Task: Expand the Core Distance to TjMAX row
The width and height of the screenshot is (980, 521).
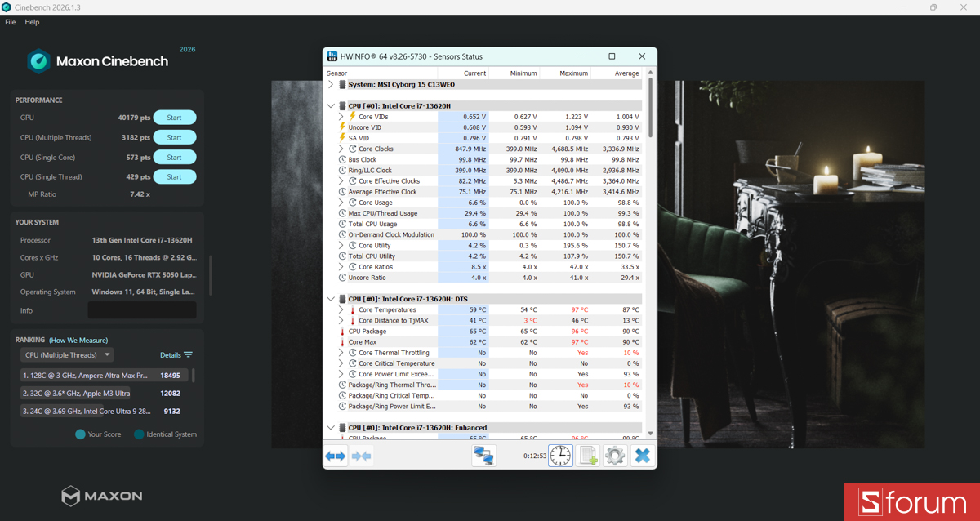Action: [x=341, y=321]
